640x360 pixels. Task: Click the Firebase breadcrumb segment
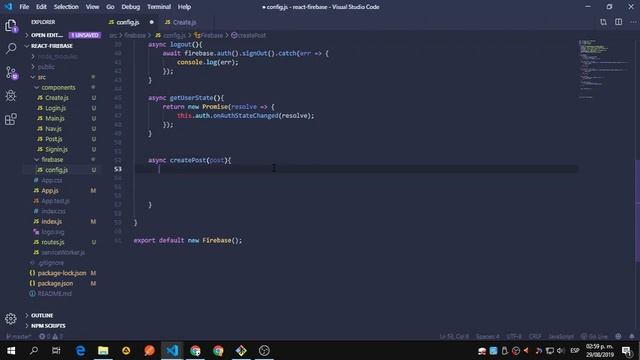(209, 36)
